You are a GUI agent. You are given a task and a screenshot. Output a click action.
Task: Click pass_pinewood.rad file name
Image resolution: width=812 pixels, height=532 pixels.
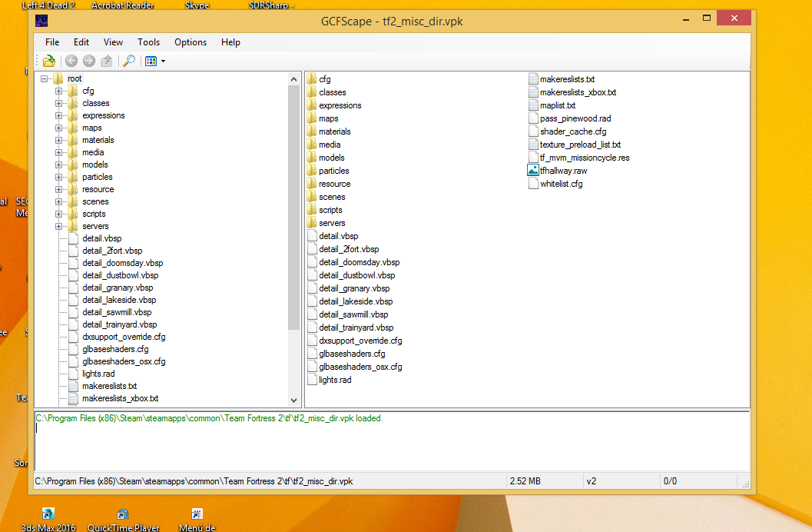[575, 118]
